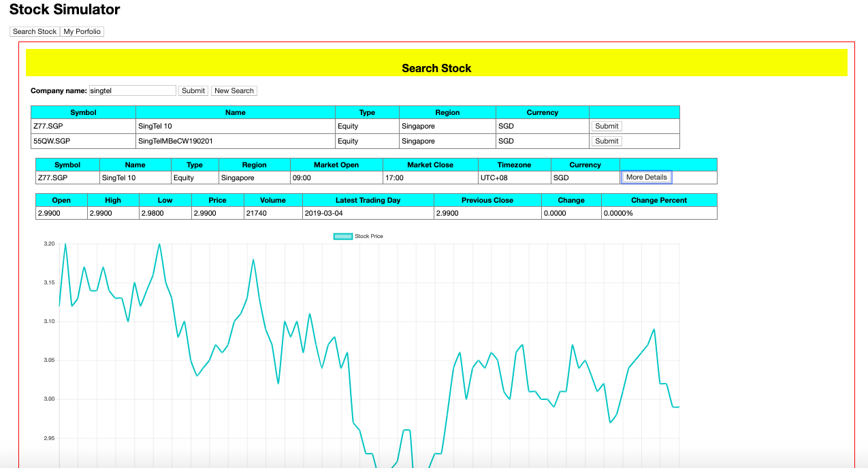Open the Search Stock tab
This screenshot has height=468, width=868.
pos(35,31)
